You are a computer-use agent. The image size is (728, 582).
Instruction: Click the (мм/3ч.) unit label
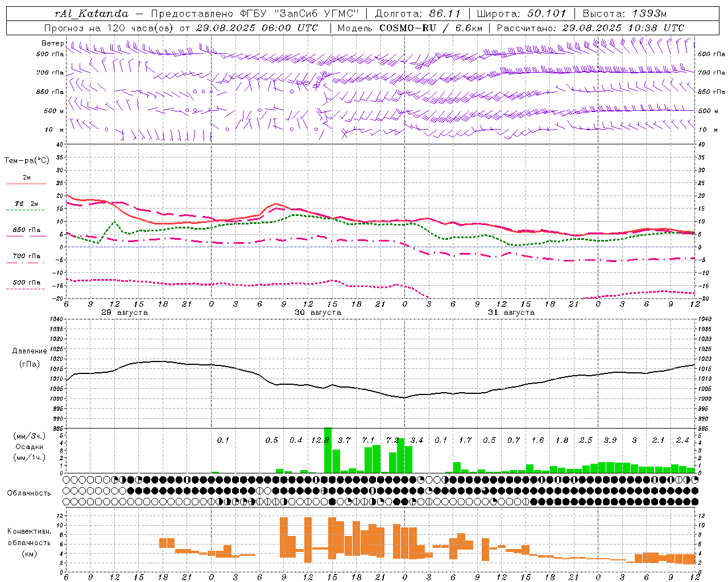pyautogui.click(x=30, y=436)
